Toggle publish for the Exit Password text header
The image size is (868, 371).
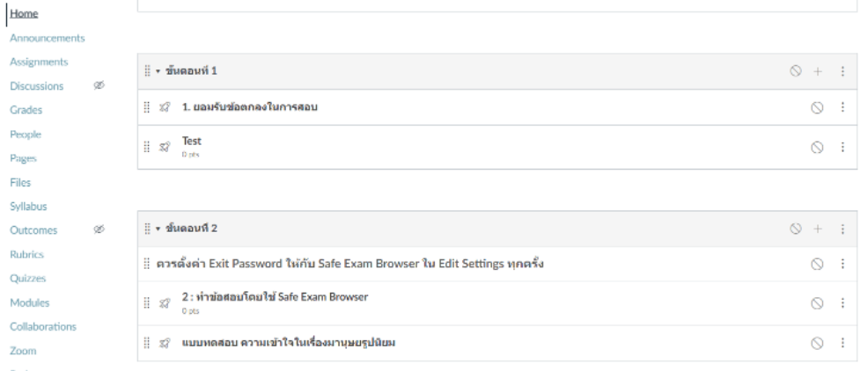coord(815,264)
